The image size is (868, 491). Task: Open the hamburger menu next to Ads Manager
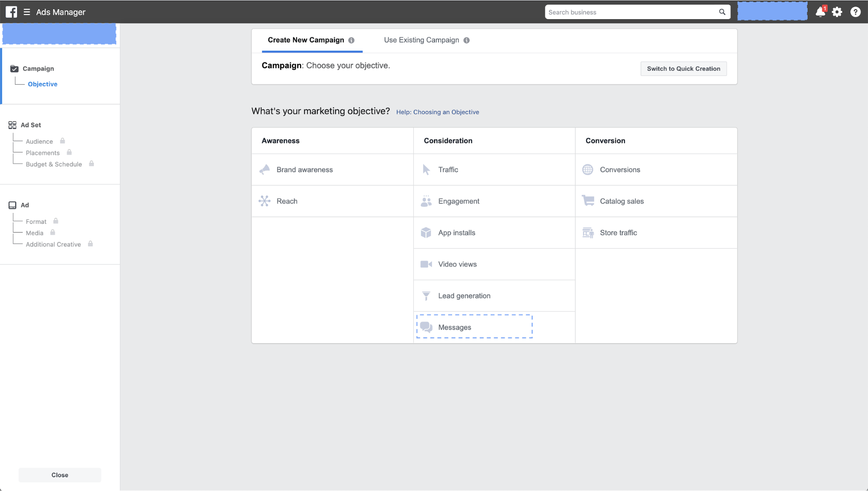click(27, 12)
